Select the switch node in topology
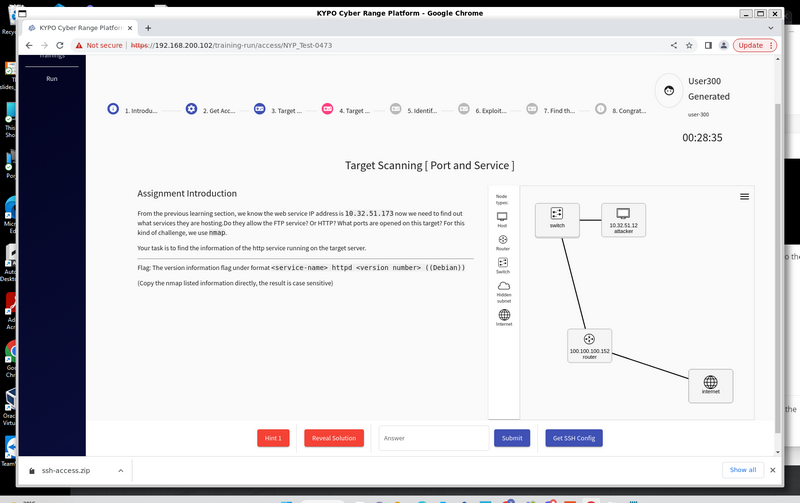 [557, 220]
